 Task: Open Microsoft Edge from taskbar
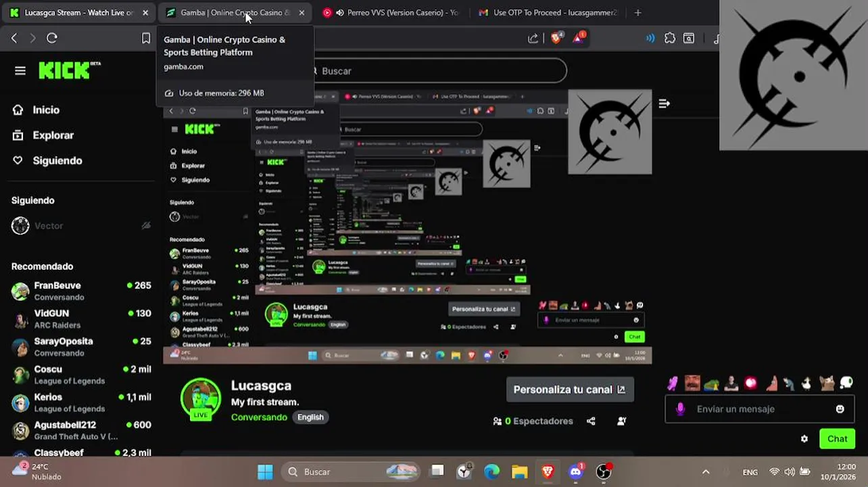click(x=491, y=471)
